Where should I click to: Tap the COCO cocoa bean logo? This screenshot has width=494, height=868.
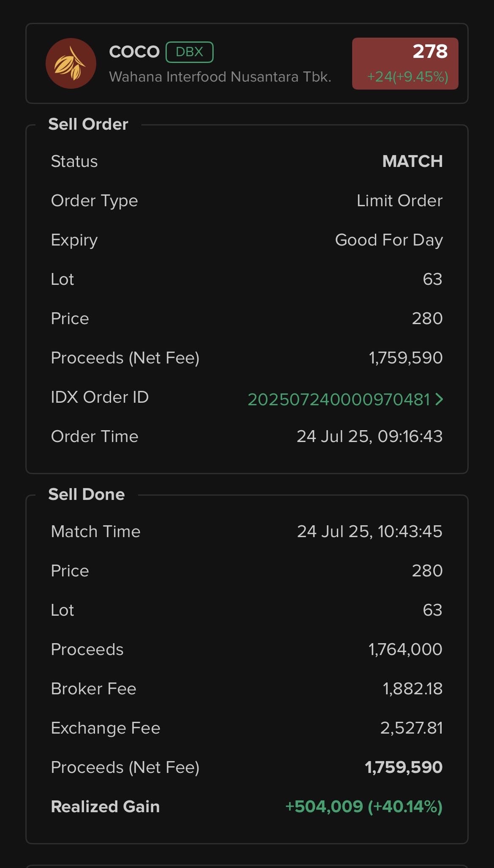[x=71, y=63]
